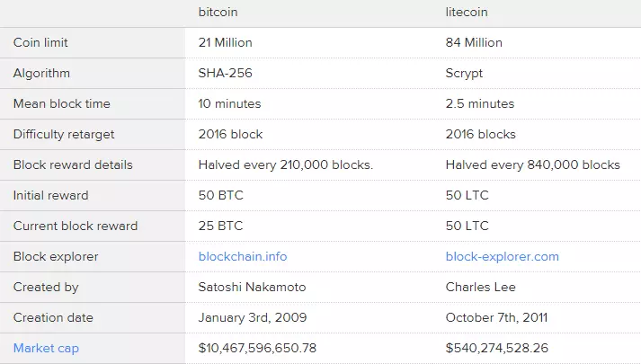Open the block-explorer.com link

(502, 256)
